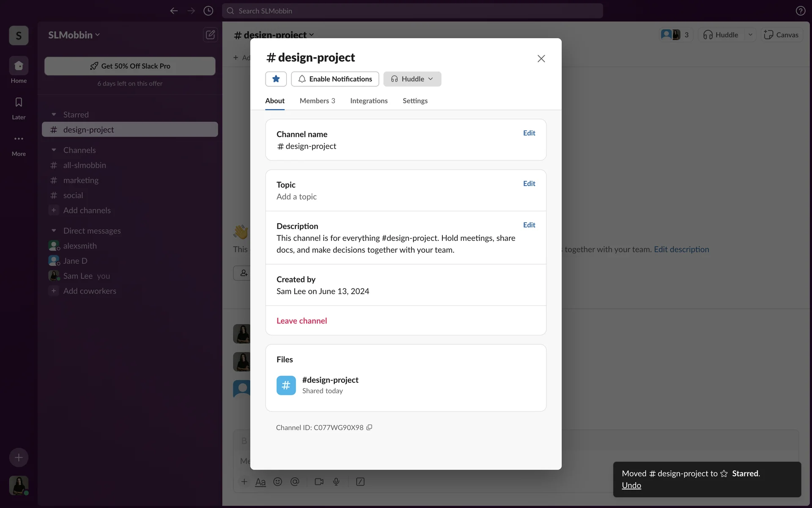
Task: Open the Integrations tab
Action: (x=369, y=101)
